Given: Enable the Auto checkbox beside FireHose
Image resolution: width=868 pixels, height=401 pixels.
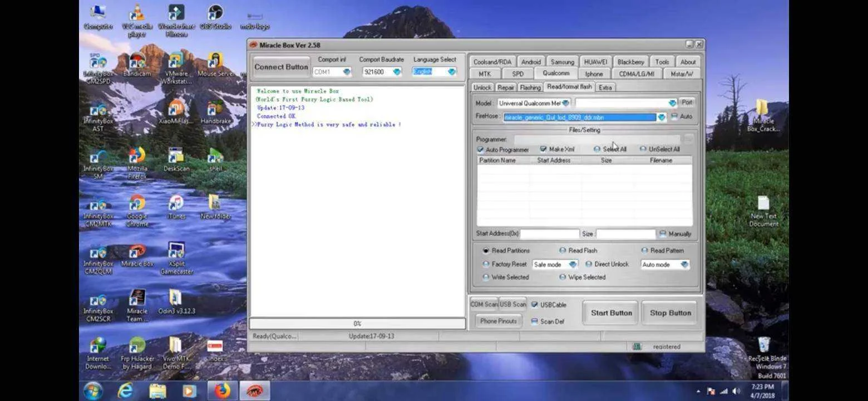Looking at the screenshot, I should (674, 116).
